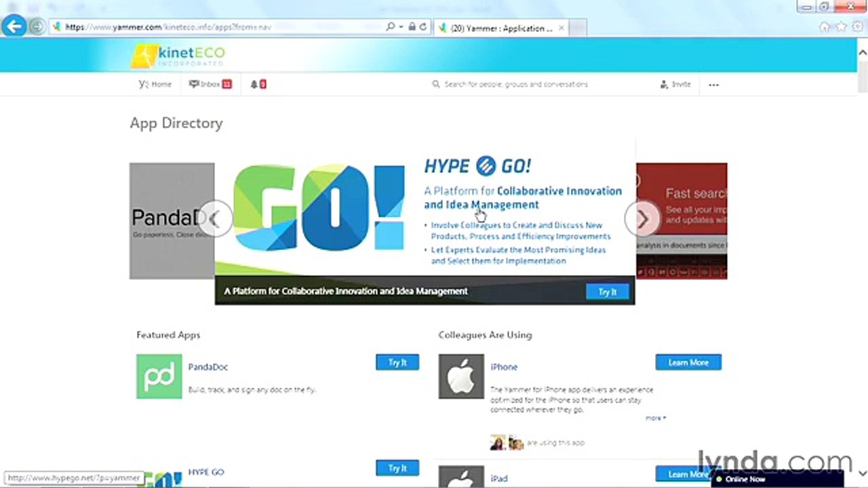Open the Invite menu item
This screenshot has height=488, width=868.
(675, 84)
